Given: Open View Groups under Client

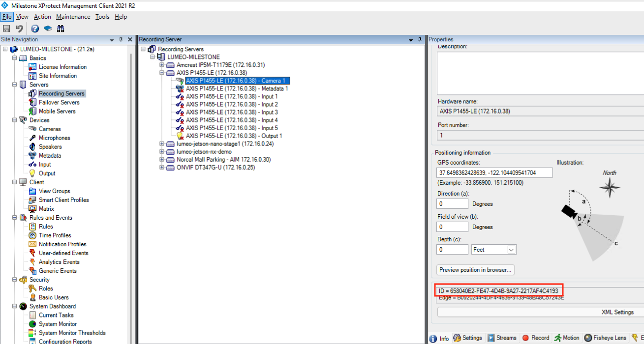Looking at the screenshot, I should (x=54, y=191).
